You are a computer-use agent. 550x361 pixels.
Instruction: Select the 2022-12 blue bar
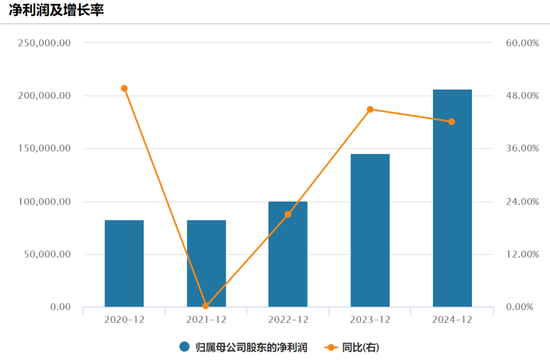tap(288, 254)
